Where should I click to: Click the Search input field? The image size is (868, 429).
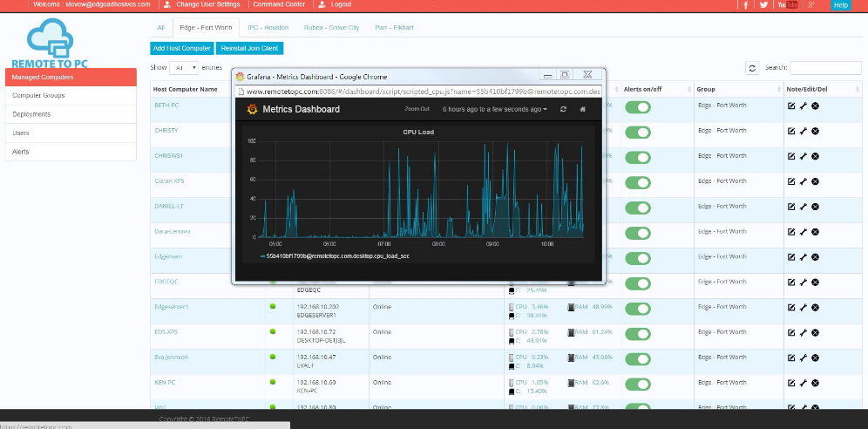pyautogui.click(x=824, y=68)
